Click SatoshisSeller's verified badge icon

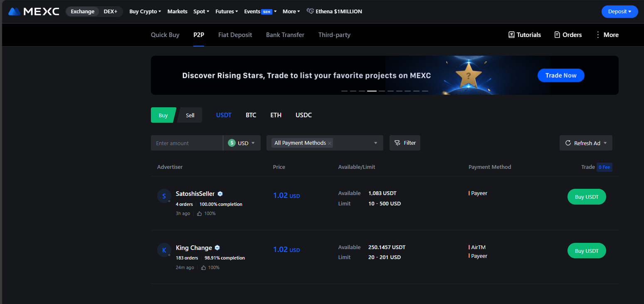220,194
